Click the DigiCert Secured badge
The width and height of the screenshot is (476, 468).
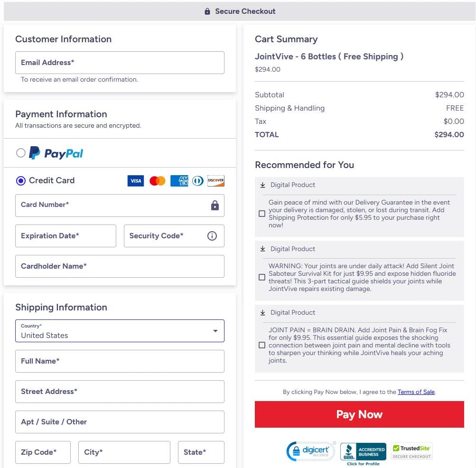311,451
